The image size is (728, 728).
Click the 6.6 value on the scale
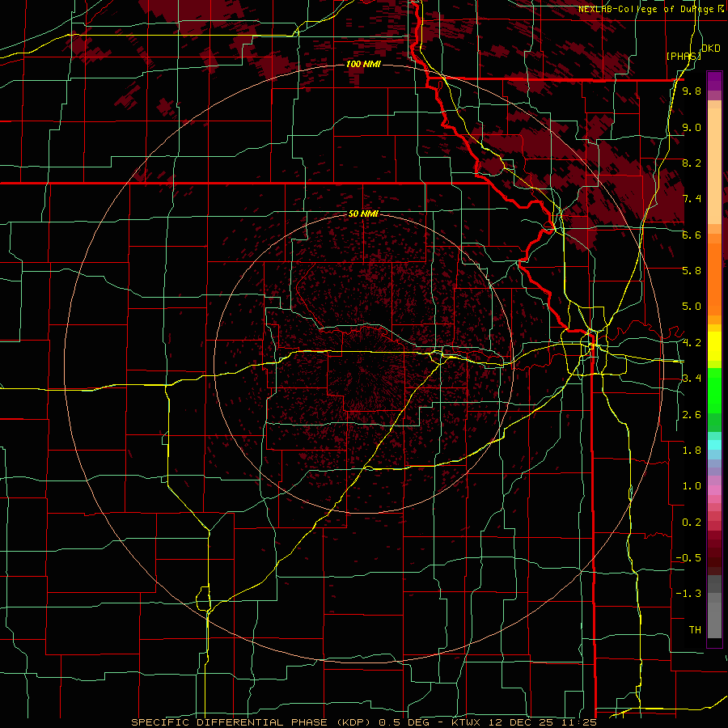pyautogui.click(x=692, y=235)
